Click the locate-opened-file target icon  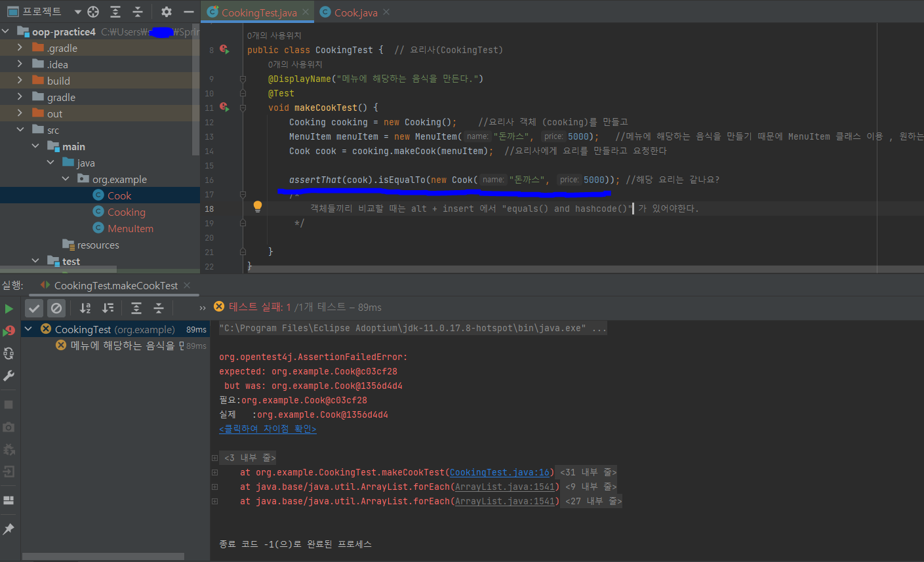[93, 12]
